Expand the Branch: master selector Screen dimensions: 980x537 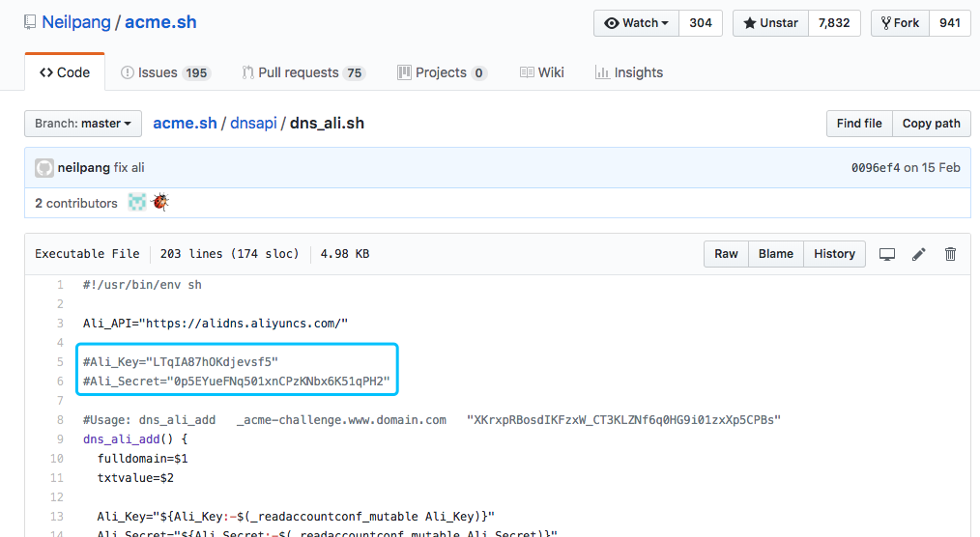click(x=83, y=124)
